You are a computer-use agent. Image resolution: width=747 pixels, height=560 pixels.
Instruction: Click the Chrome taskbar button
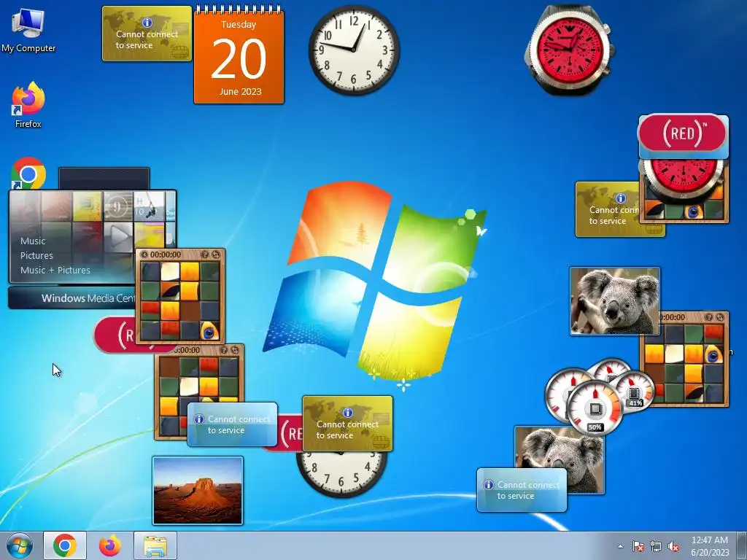point(65,545)
